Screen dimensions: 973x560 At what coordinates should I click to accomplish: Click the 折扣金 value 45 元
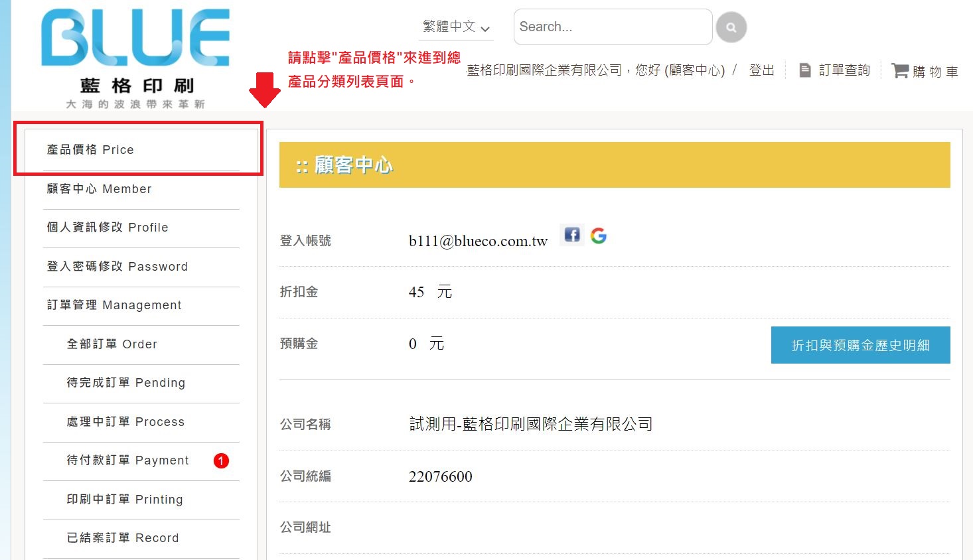(x=430, y=292)
